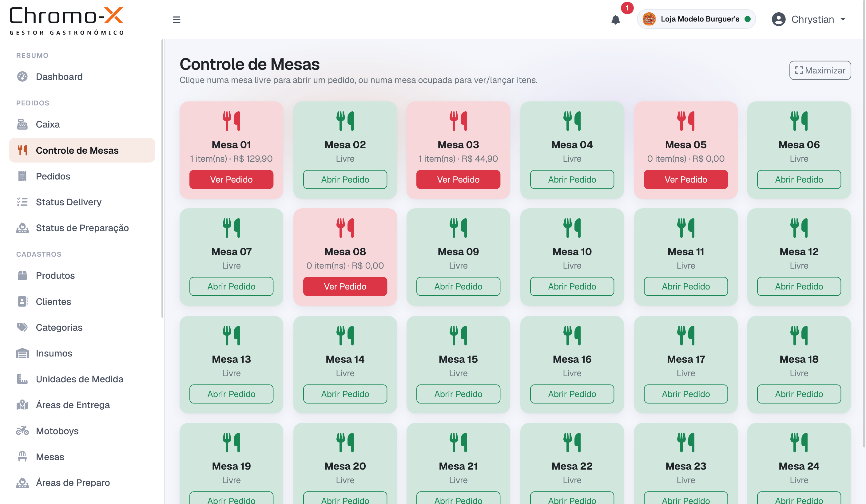
Task: Select Controle de Mesas menu item
Action: tap(82, 150)
